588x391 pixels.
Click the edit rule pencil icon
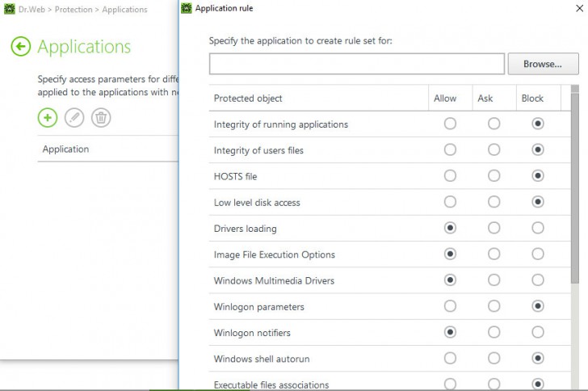coord(74,118)
